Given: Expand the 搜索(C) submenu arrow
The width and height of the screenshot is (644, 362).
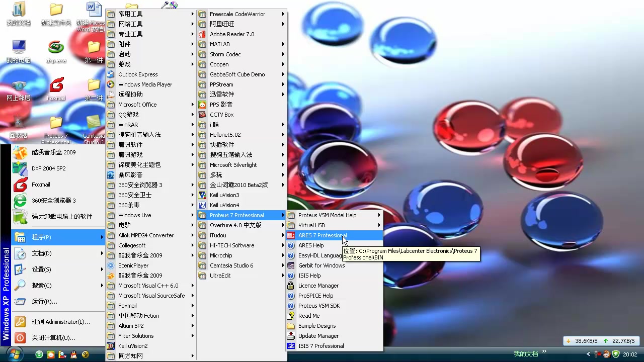Looking at the screenshot, I should [102, 285].
